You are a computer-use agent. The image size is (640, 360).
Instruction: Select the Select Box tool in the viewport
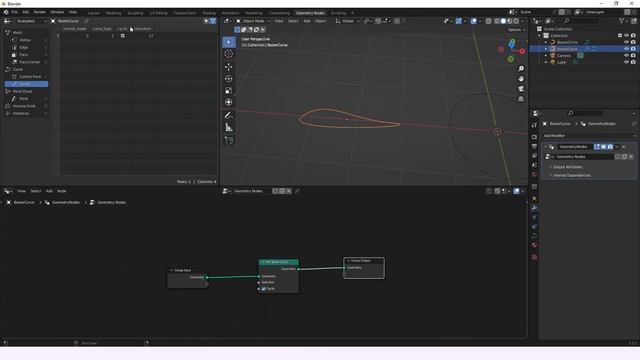tap(229, 42)
